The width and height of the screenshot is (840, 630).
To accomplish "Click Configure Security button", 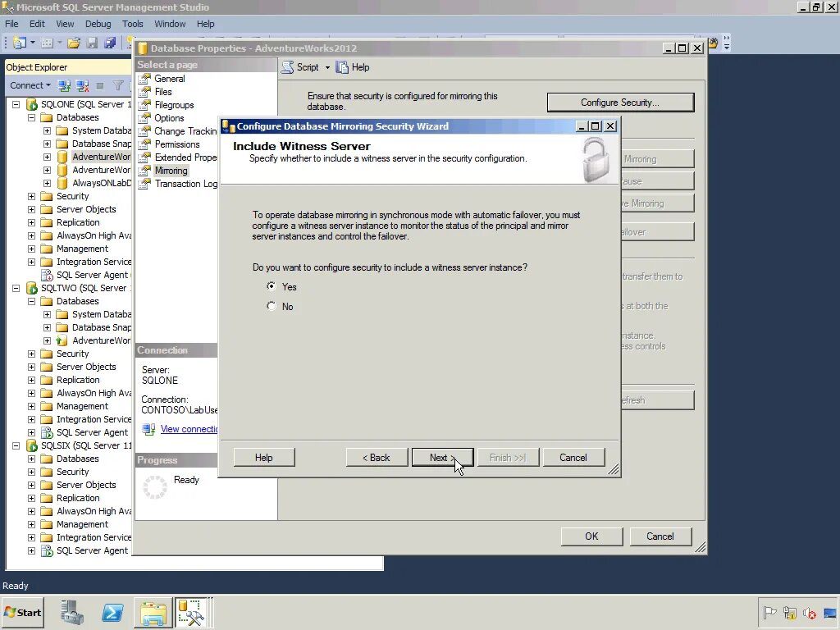I will tap(620, 103).
